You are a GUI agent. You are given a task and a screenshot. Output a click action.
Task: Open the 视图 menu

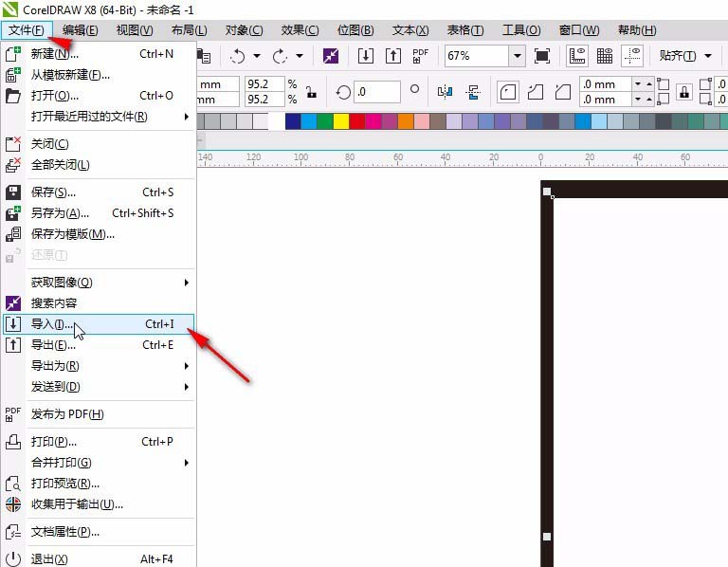coord(135,30)
